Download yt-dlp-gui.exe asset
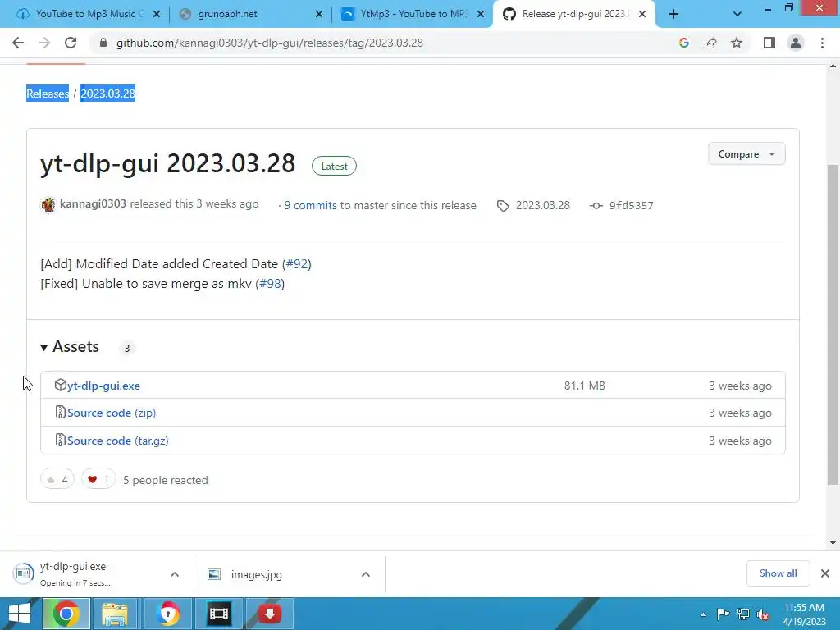The width and height of the screenshot is (840, 630). (x=103, y=386)
